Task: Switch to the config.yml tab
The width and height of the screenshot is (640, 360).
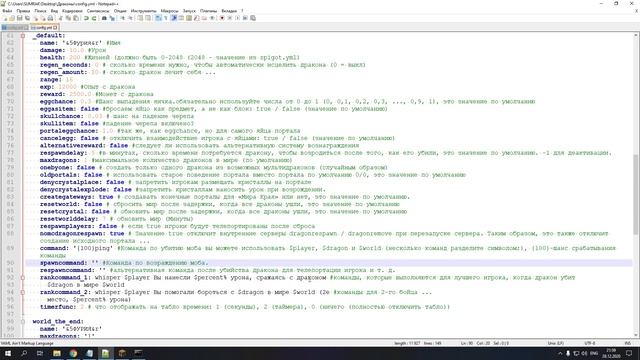Action: click(x=43, y=27)
